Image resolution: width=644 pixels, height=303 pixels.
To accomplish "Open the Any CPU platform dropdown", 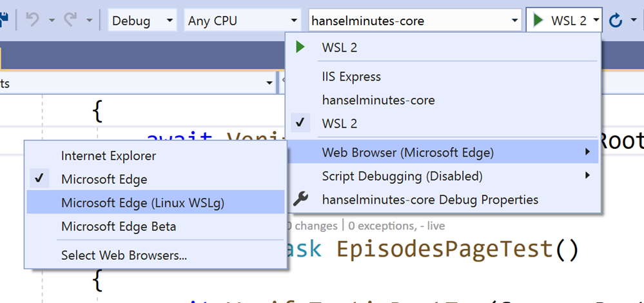I will pos(242,21).
